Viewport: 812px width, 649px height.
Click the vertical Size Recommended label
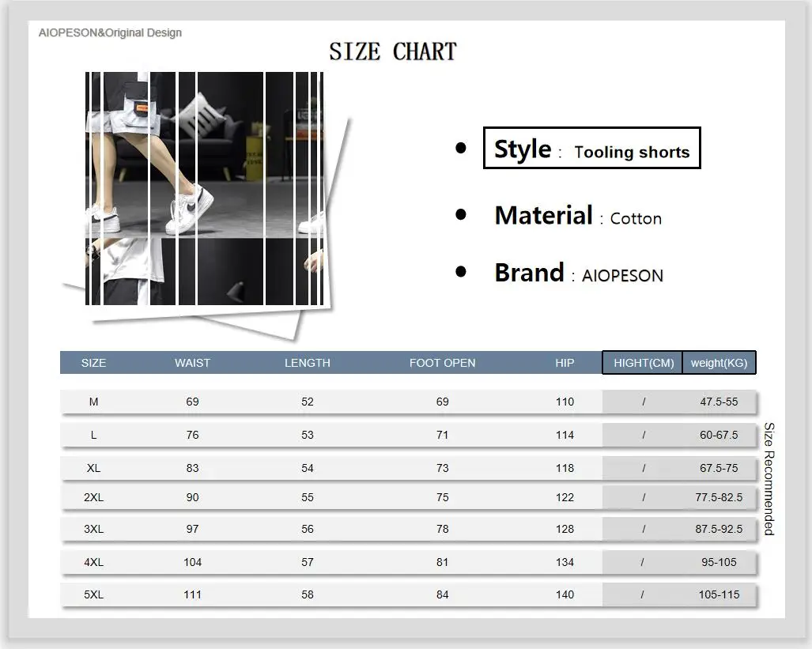point(769,478)
